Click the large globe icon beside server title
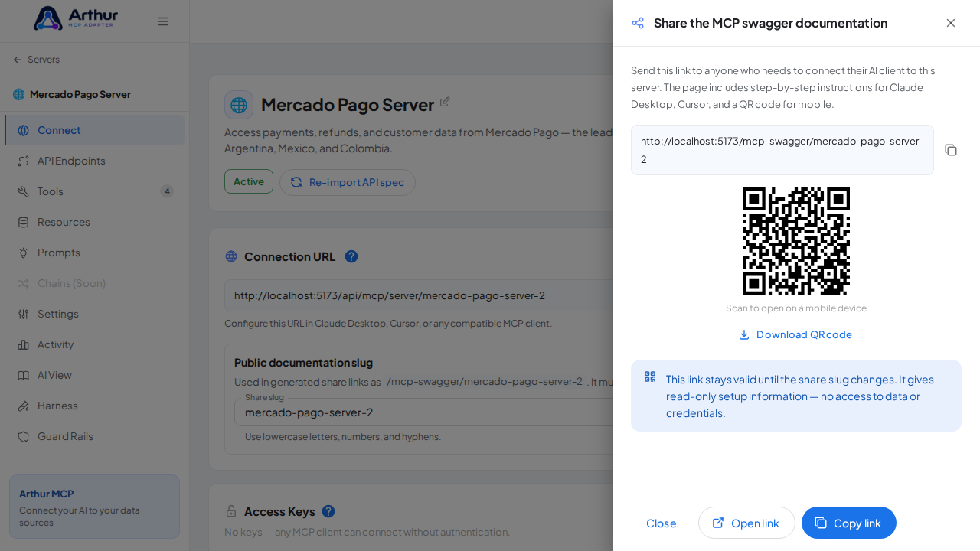Image resolution: width=980 pixels, height=551 pixels. [239, 105]
